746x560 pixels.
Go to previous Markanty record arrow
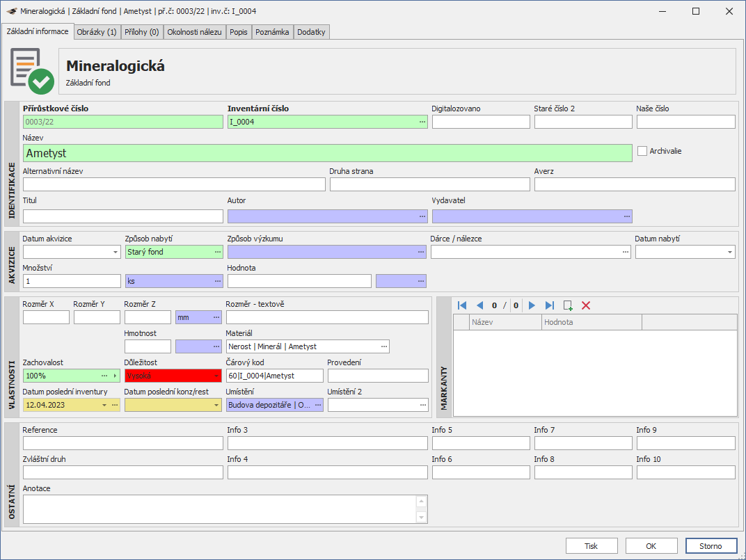(x=479, y=305)
